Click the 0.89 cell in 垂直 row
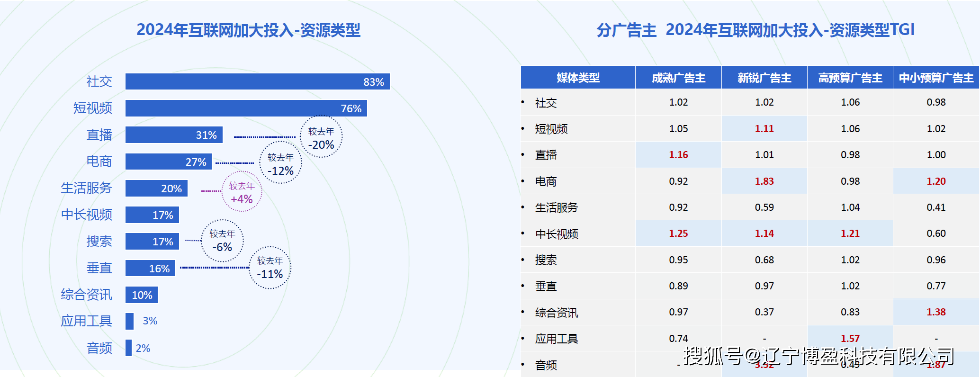980x377 pixels. pyautogui.click(x=678, y=286)
